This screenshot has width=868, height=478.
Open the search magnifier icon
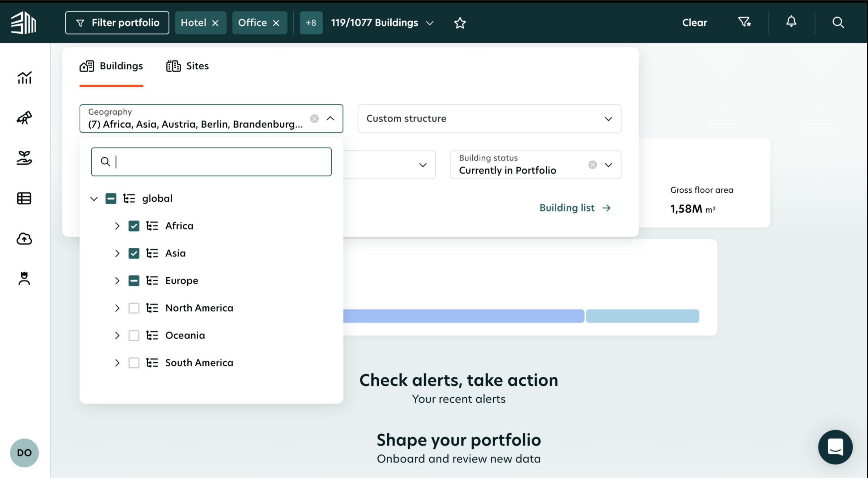tap(838, 22)
